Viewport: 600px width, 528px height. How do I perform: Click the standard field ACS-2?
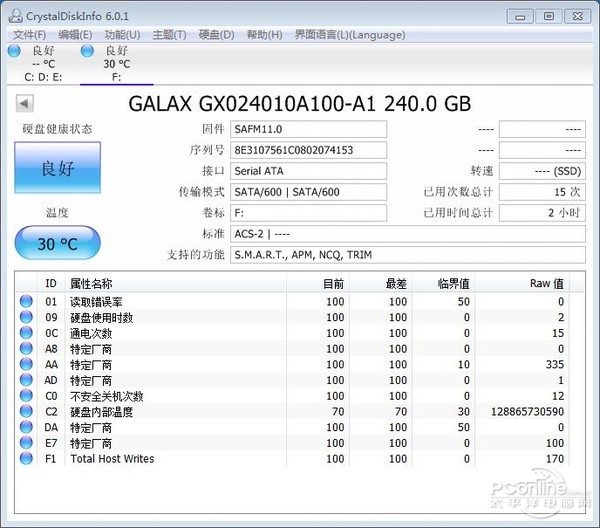click(408, 234)
